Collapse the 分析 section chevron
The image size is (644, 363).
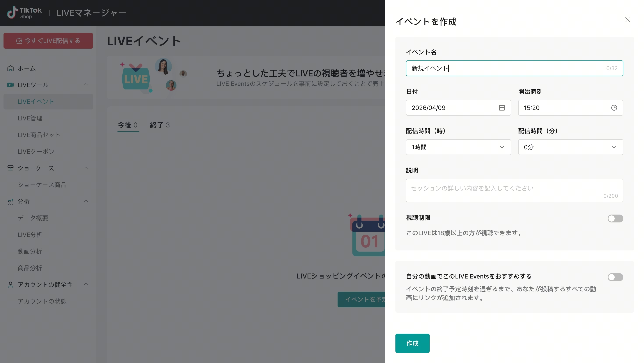point(86,201)
